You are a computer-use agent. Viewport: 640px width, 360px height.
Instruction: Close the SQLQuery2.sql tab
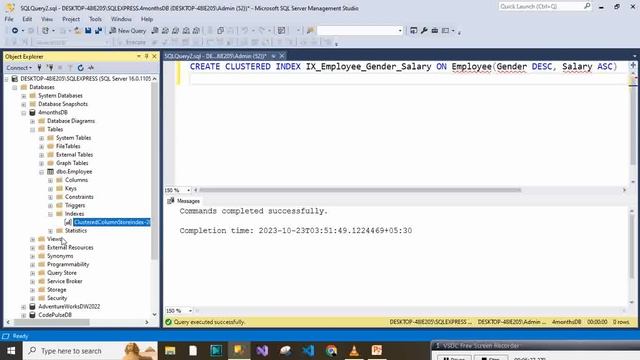(282, 56)
